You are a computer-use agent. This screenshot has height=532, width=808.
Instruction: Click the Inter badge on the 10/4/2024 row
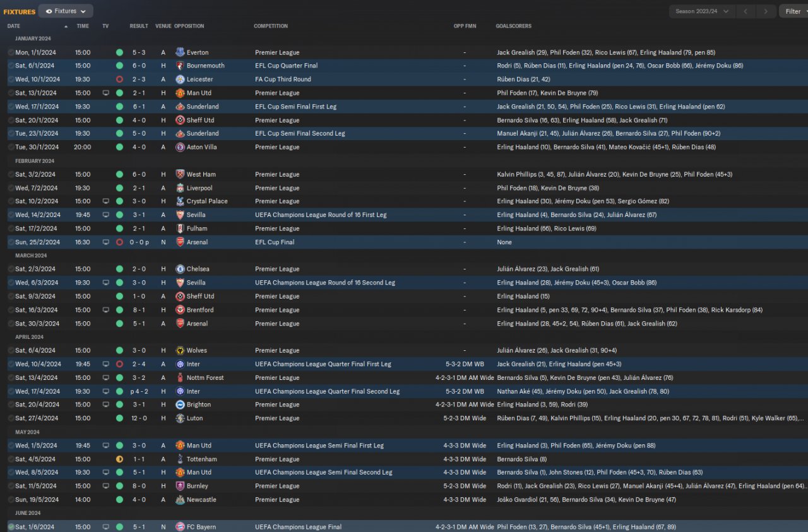pos(180,364)
